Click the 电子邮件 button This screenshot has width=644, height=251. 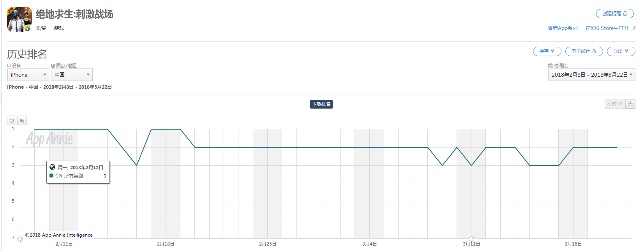point(584,51)
